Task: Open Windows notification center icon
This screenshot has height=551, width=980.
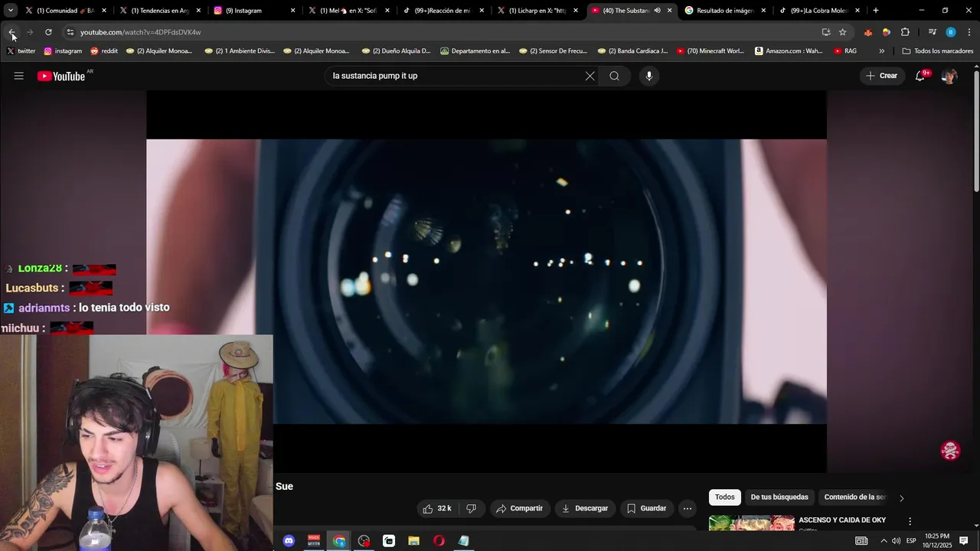Action: (x=964, y=541)
